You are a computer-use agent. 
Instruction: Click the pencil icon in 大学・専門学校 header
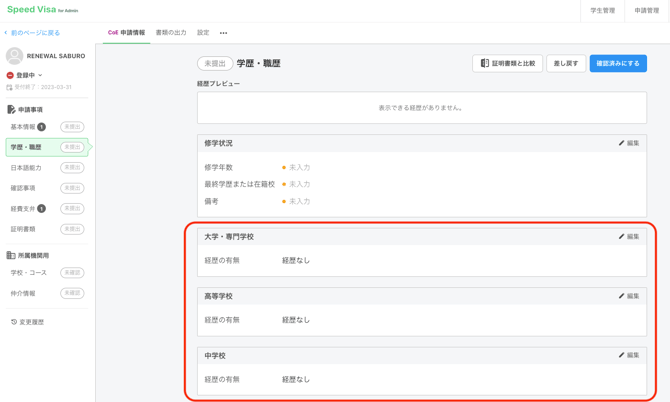[x=621, y=236]
